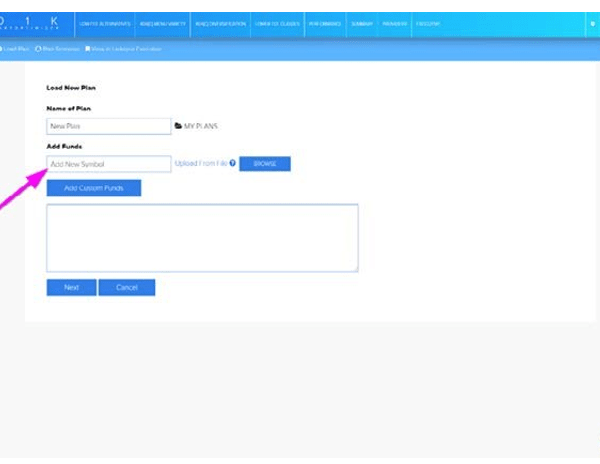The height and width of the screenshot is (464, 600).
Task: Select the second sub-navigation option with circle icon
Action: [x=57, y=47]
